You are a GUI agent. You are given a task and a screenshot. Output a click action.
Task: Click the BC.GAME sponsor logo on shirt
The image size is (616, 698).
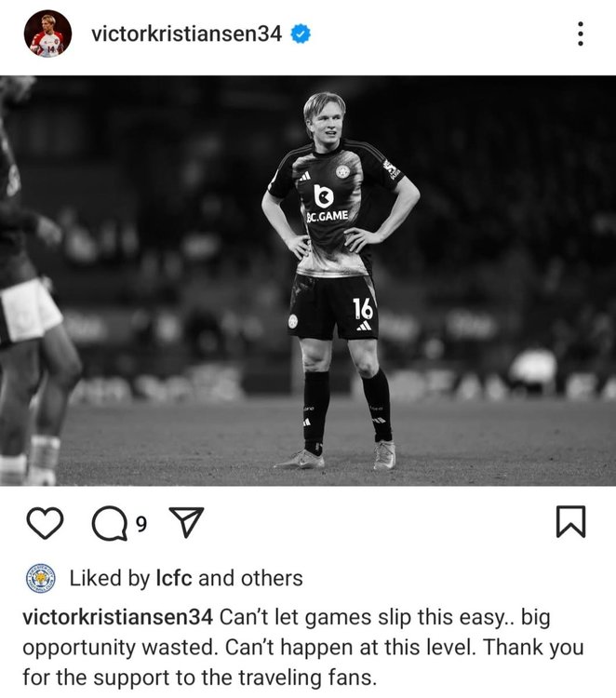(x=328, y=203)
